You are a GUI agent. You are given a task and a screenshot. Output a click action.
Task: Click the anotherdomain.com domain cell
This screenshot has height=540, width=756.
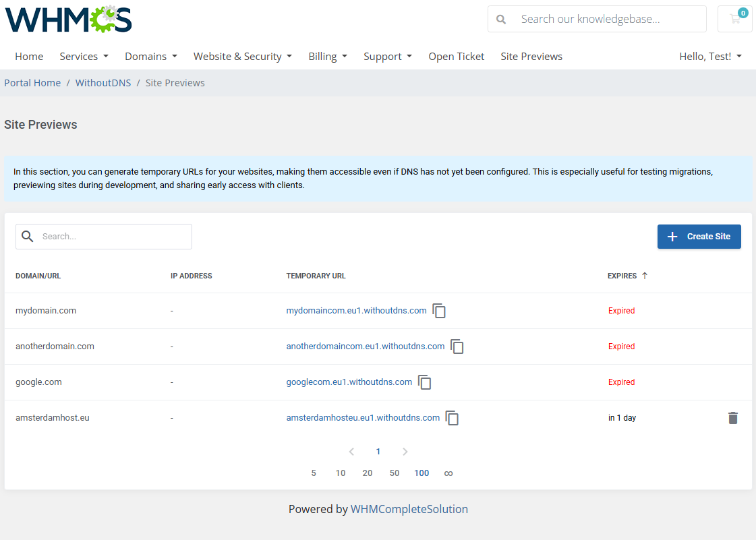coord(55,346)
